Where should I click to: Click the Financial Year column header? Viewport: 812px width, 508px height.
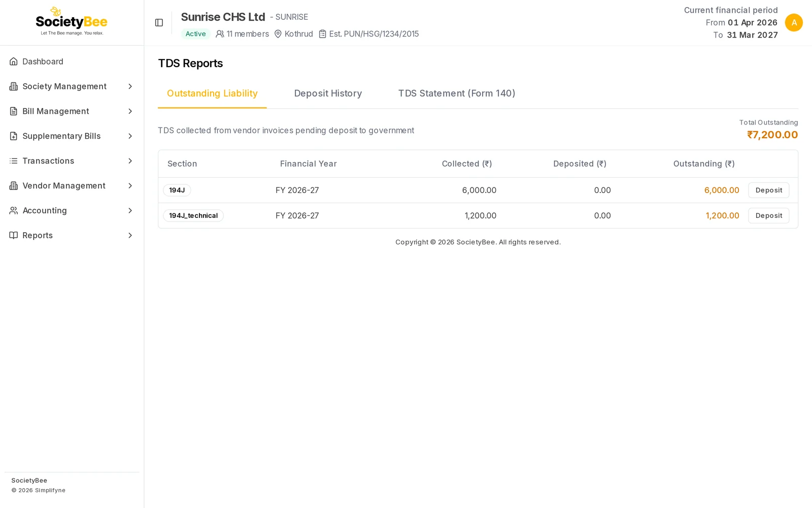[309, 164]
